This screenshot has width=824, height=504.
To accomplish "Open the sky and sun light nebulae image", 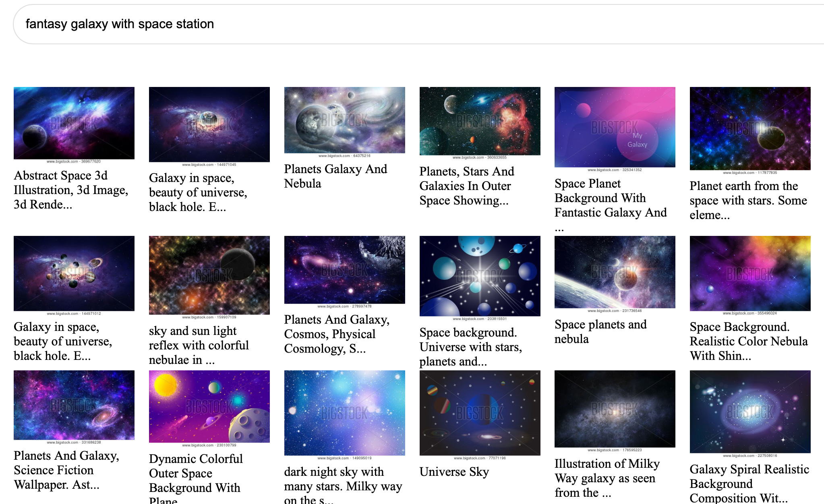I will pyautogui.click(x=209, y=275).
